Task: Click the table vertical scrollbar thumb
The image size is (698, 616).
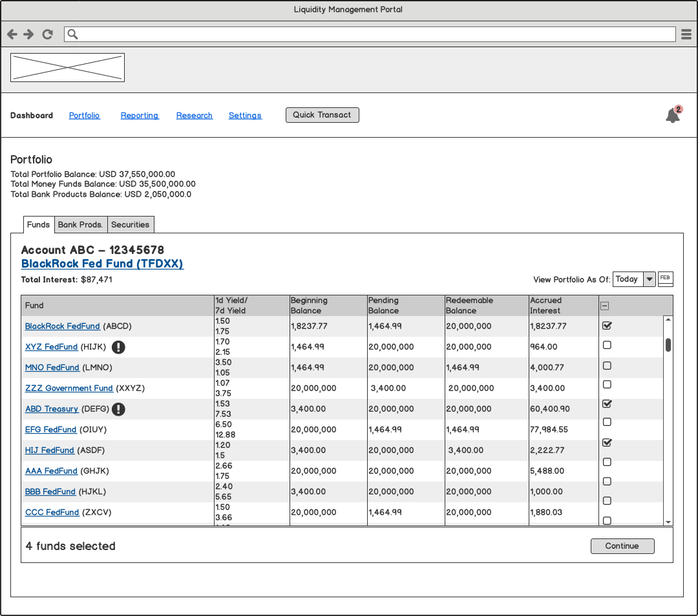Action: (x=668, y=345)
